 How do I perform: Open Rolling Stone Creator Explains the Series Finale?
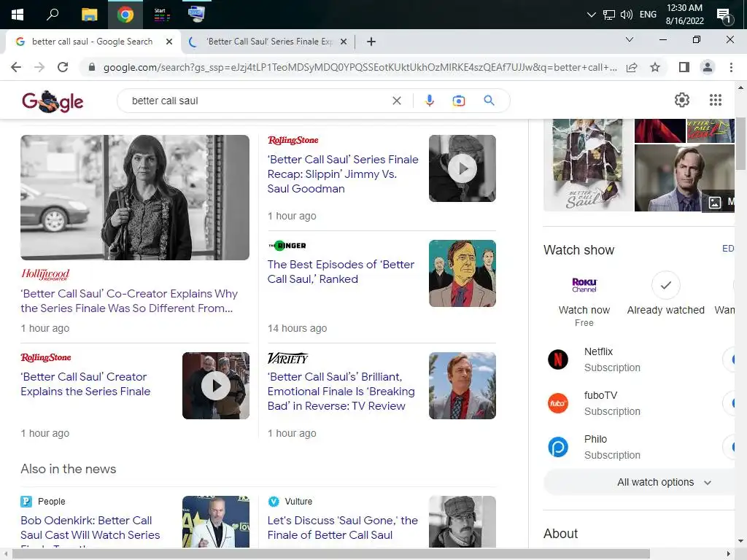click(x=86, y=384)
